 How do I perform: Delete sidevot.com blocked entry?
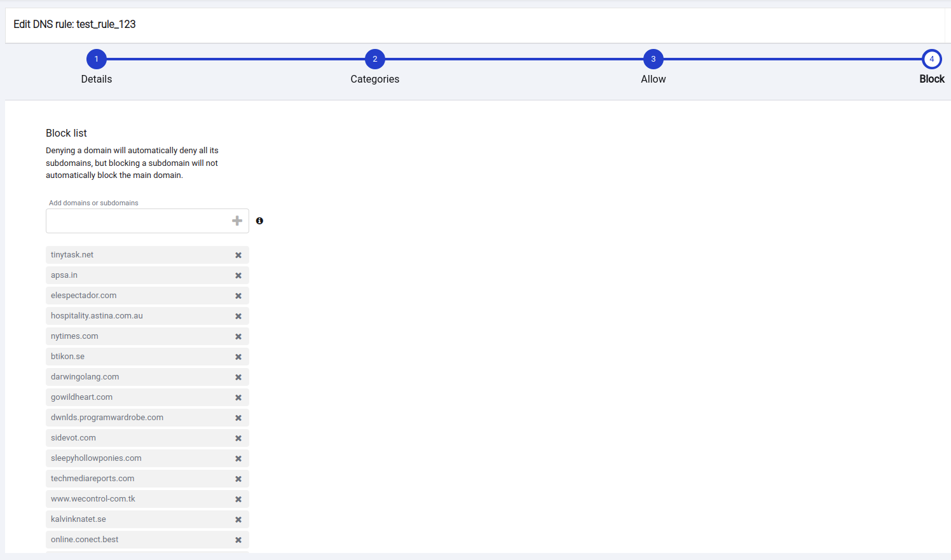coord(238,438)
